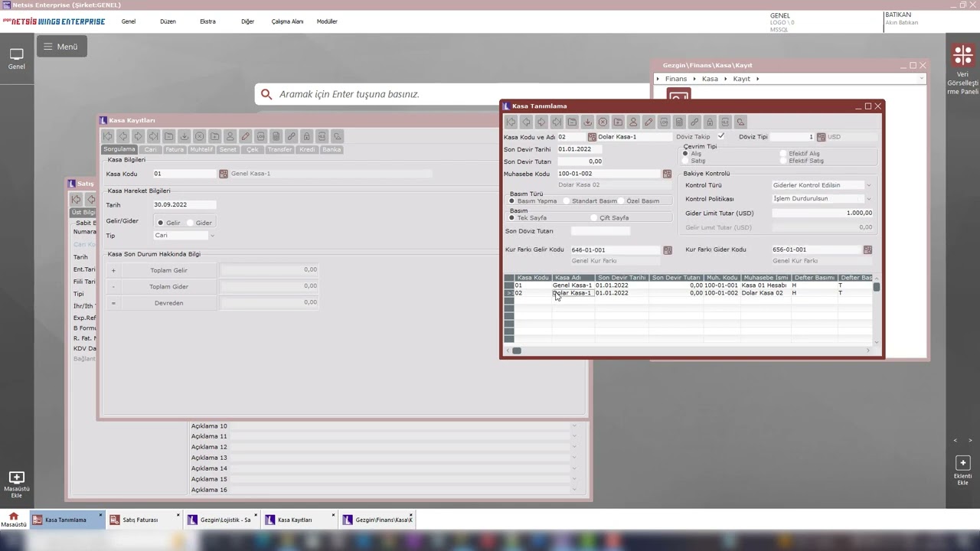
Task: Click the Menü button
Action: 61,47
